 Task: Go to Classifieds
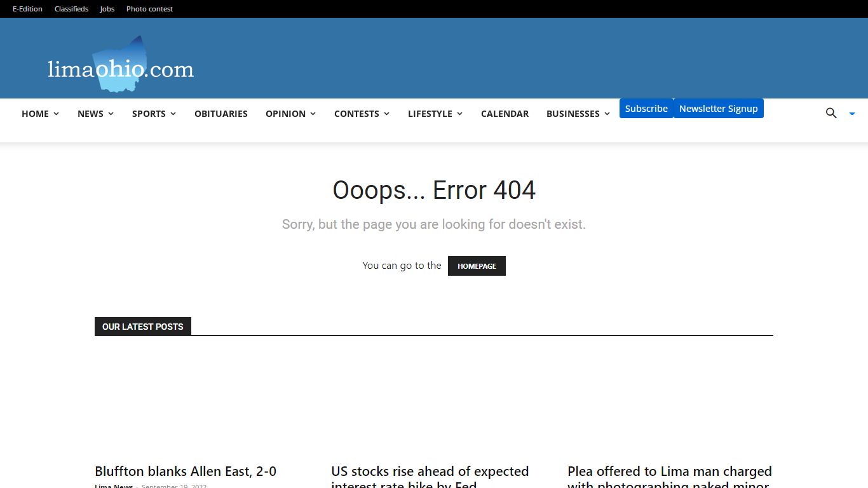(71, 9)
